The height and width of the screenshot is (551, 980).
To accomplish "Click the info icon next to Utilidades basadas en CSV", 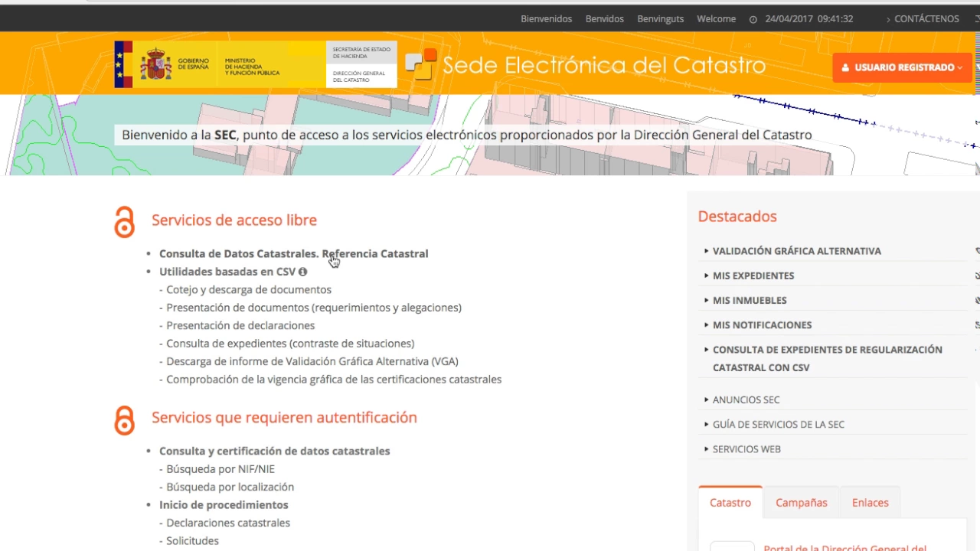I will 302,272.
